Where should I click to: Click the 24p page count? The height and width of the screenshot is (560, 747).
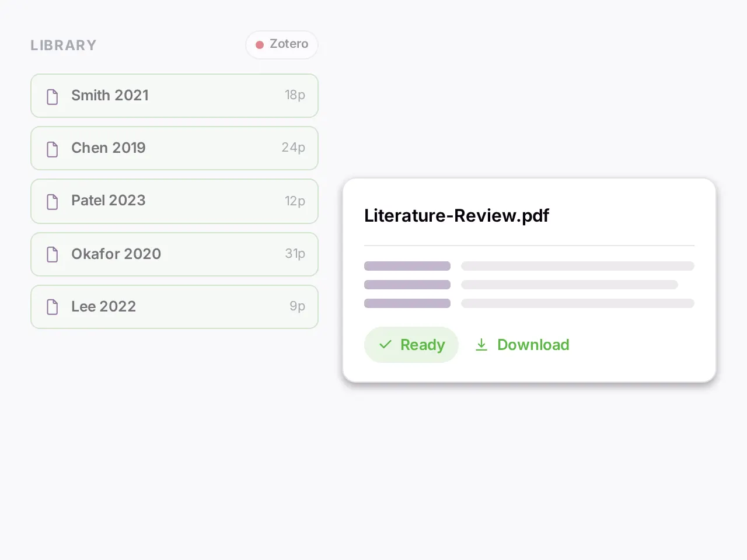(x=294, y=148)
